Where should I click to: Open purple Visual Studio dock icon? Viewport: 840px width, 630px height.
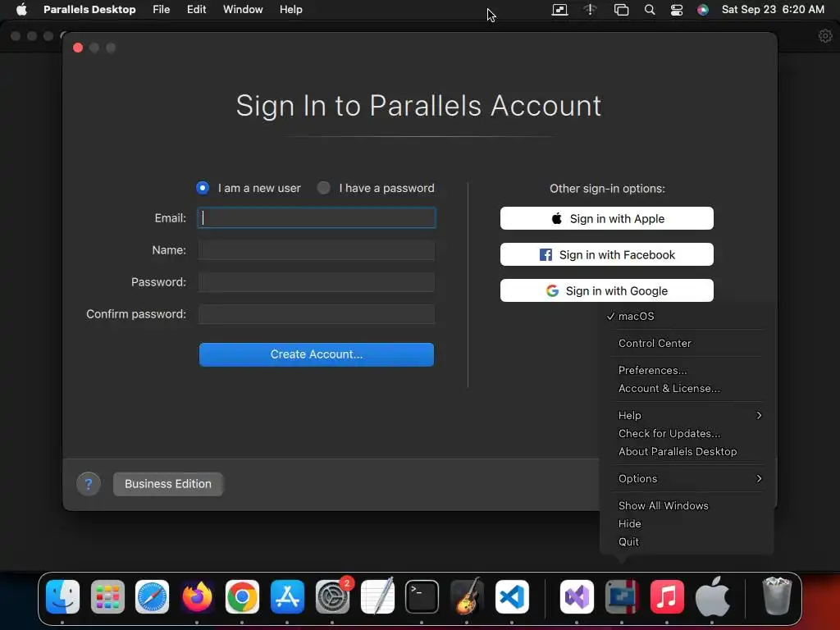click(x=577, y=596)
